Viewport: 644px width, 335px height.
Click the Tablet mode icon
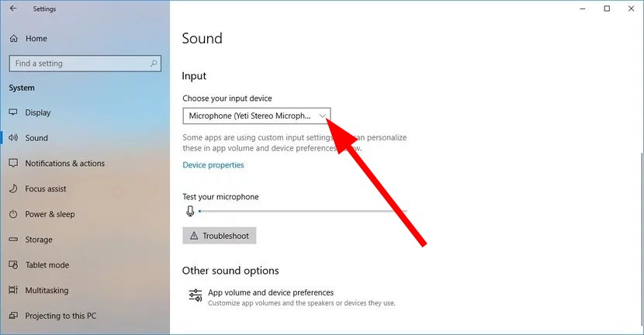pyautogui.click(x=13, y=265)
